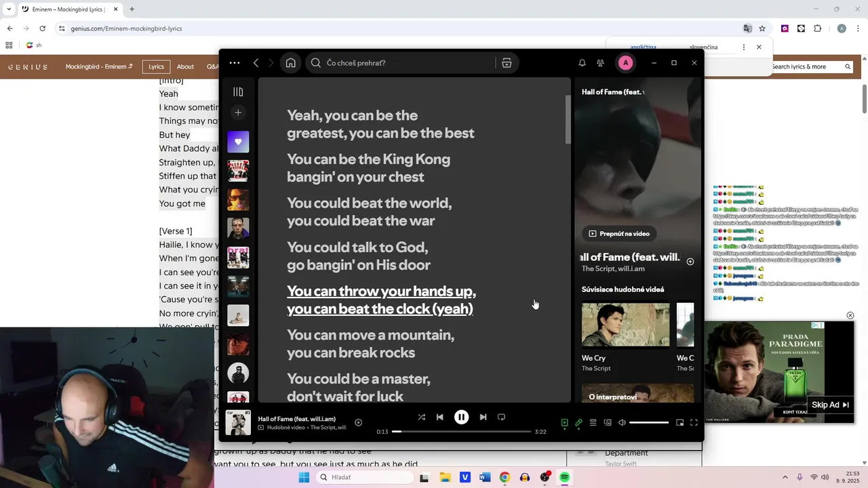This screenshot has height=488, width=868.
Task: Skip to previous track
Action: 439,417
